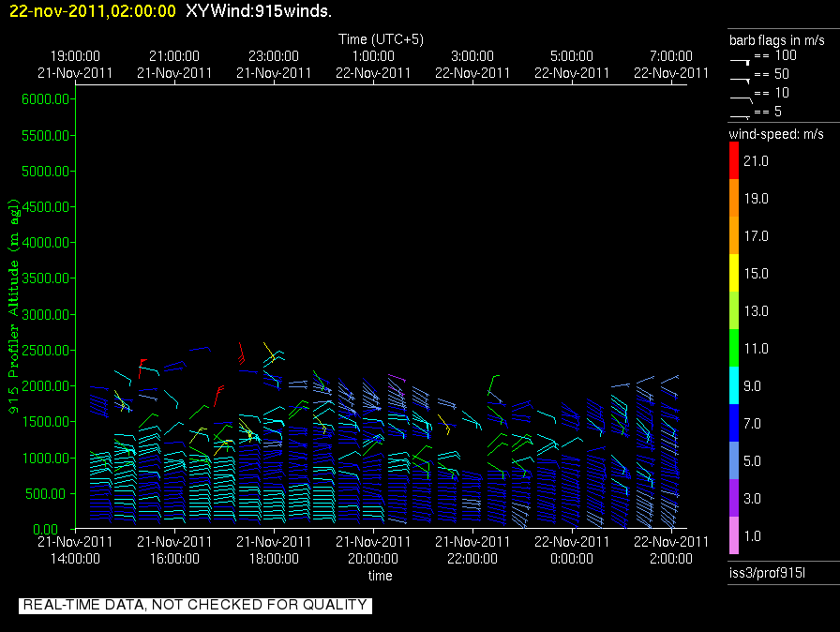840x632 pixels.
Task: Click the 1500.00 altitude axis label
Action: point(46,422)
